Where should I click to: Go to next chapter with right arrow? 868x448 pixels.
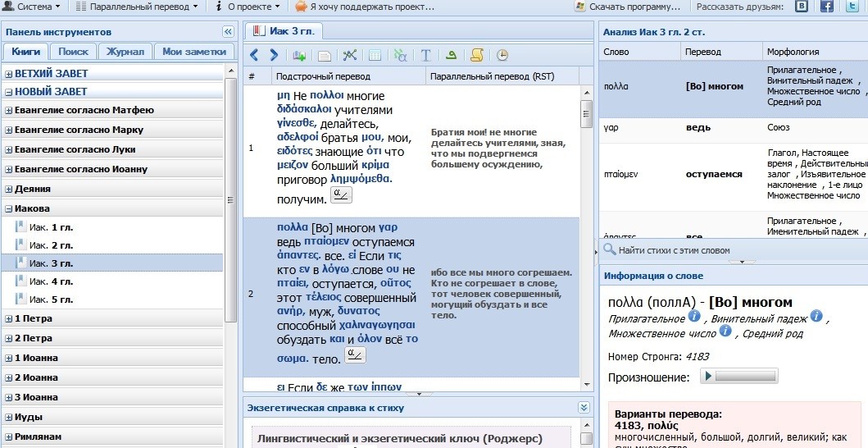pyautogui.click(x=274, y=56)
